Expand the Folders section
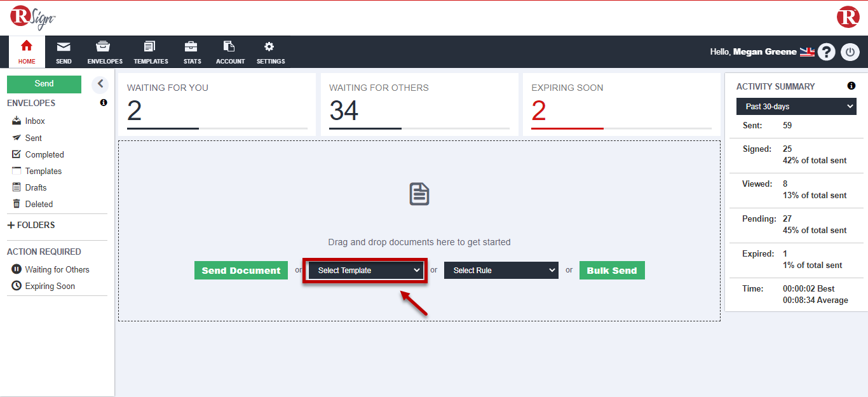This screenshot has width=868, height=397. click(31, 225)
